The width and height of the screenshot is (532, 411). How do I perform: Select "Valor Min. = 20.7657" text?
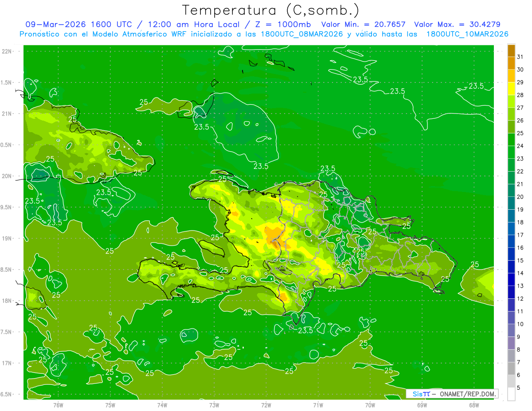click(x=364, y=24)
